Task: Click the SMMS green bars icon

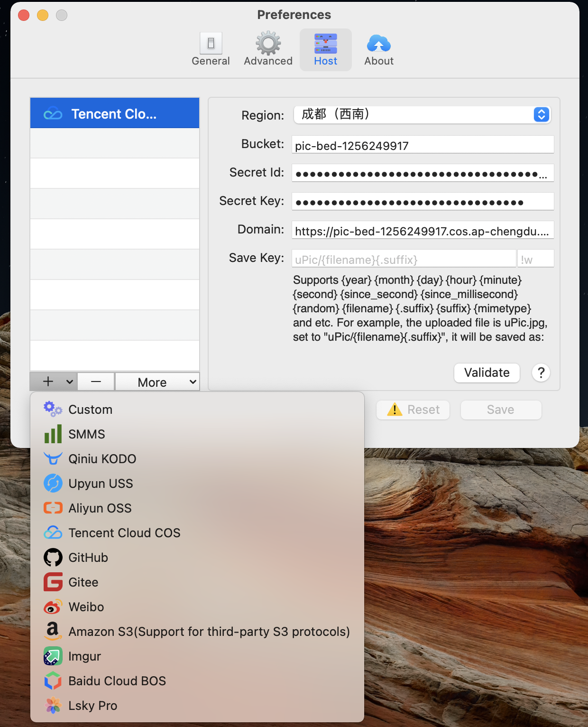Action: 53,434
